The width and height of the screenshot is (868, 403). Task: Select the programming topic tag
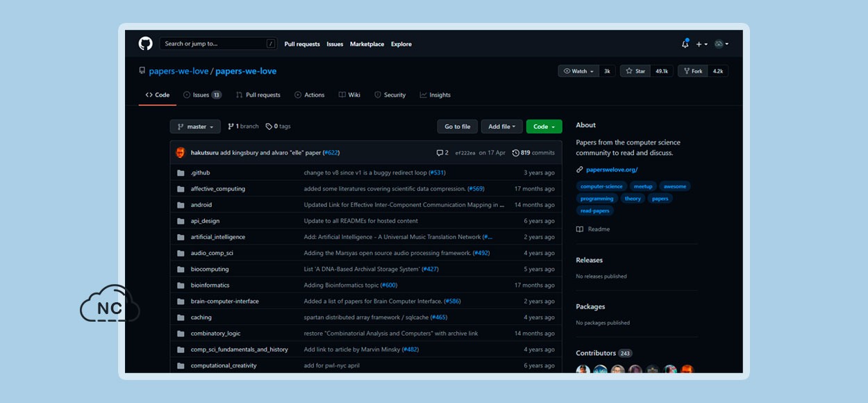(x=597, y=199)
